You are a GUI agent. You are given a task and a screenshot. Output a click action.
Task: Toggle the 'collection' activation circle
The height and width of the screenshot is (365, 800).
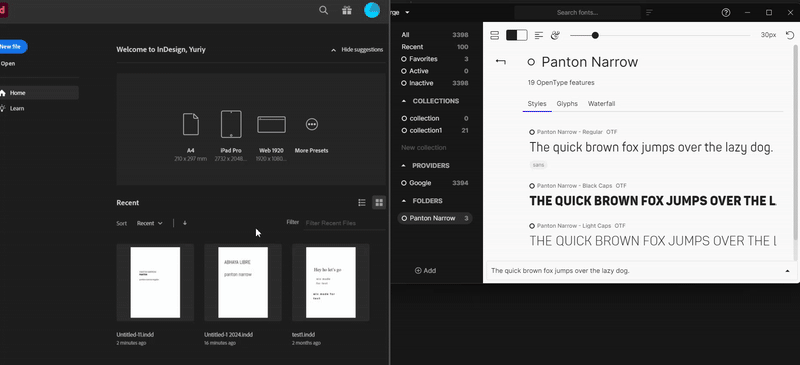404,118
